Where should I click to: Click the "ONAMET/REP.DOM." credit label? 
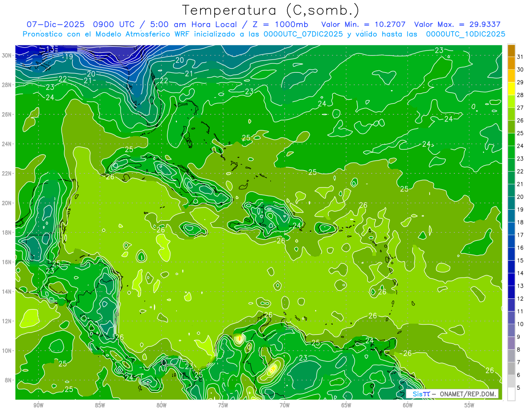click(x=469, y=394)
